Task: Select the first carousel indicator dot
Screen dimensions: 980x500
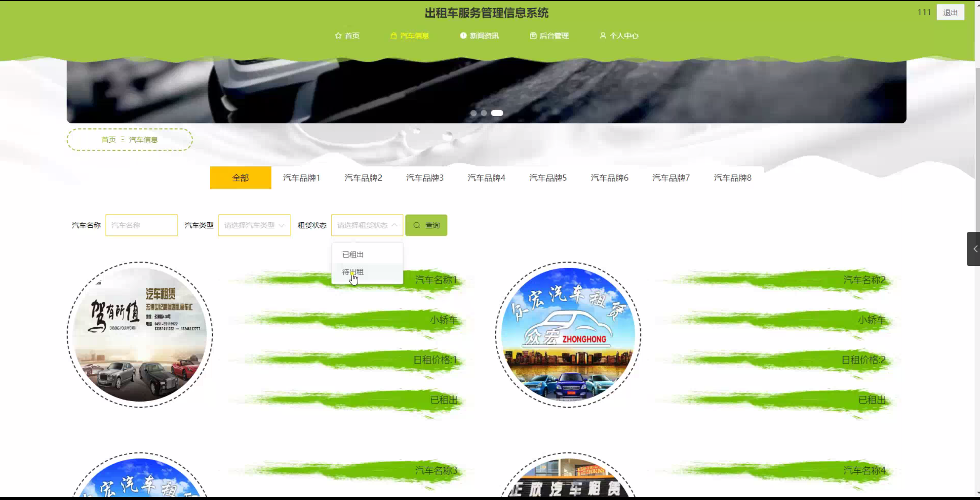Action: point(473,113)
